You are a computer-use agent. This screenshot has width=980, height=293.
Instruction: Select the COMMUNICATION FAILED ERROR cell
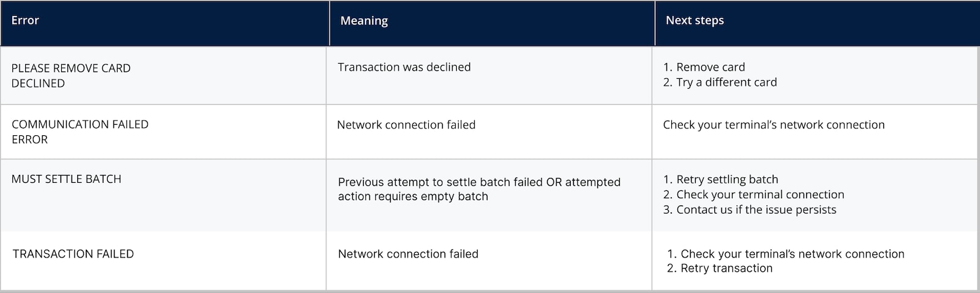coord(80,132)
